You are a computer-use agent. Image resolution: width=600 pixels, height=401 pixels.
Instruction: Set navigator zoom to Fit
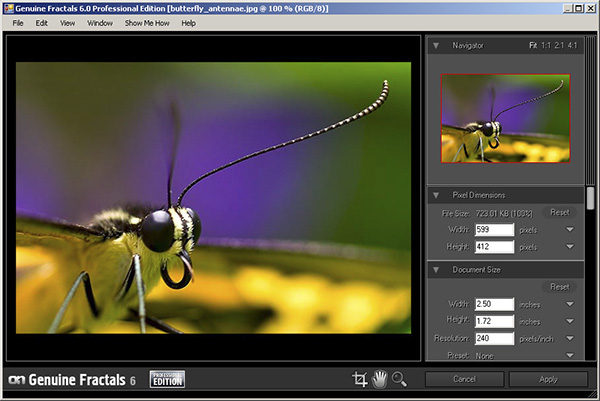pyautogui.click(x=534, y=46)
